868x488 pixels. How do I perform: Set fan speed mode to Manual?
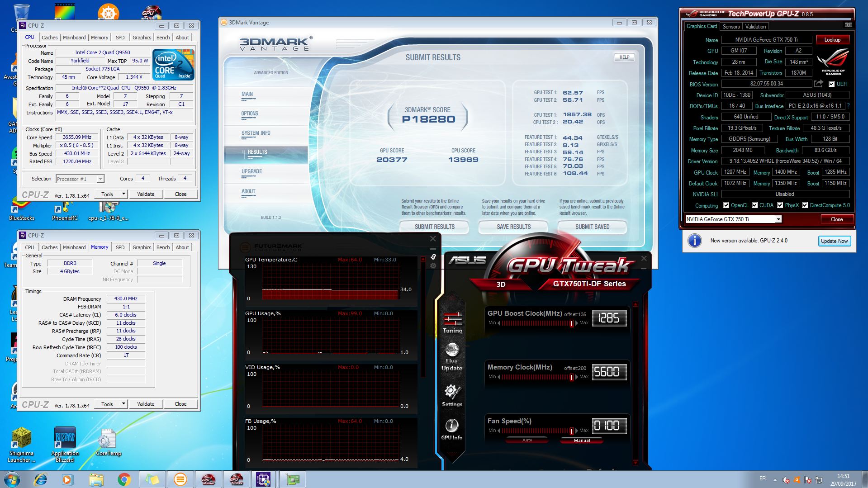tap(582, 440)
